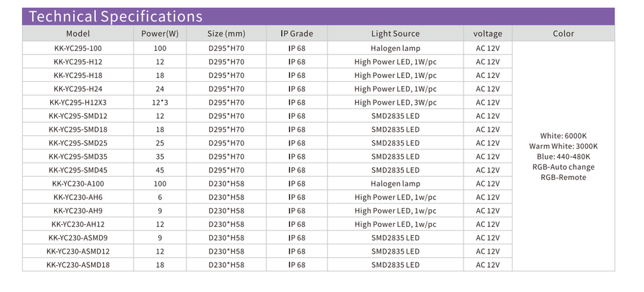Select the Warm White: 3000K text

pyautogui.click(x=563, y=146)
